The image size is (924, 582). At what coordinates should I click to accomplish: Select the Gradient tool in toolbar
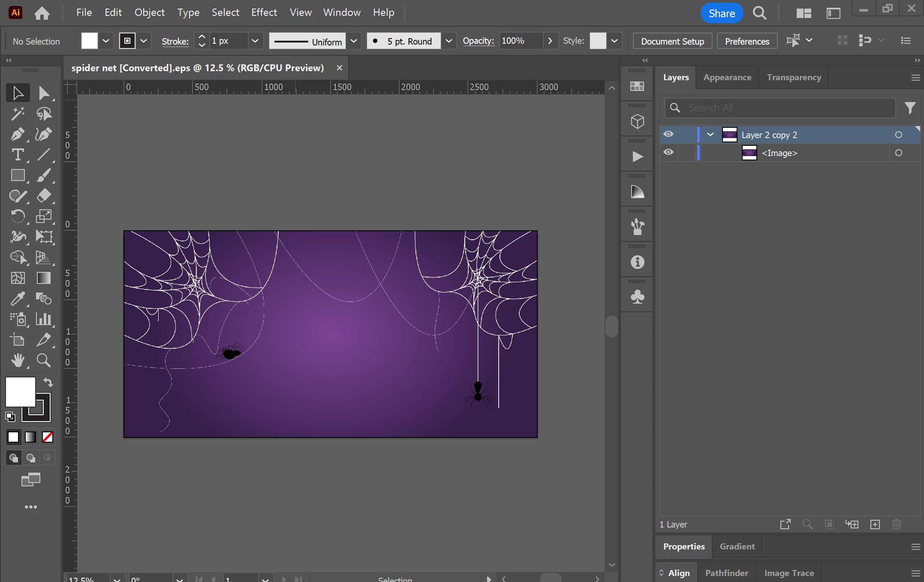coord(43,278)
